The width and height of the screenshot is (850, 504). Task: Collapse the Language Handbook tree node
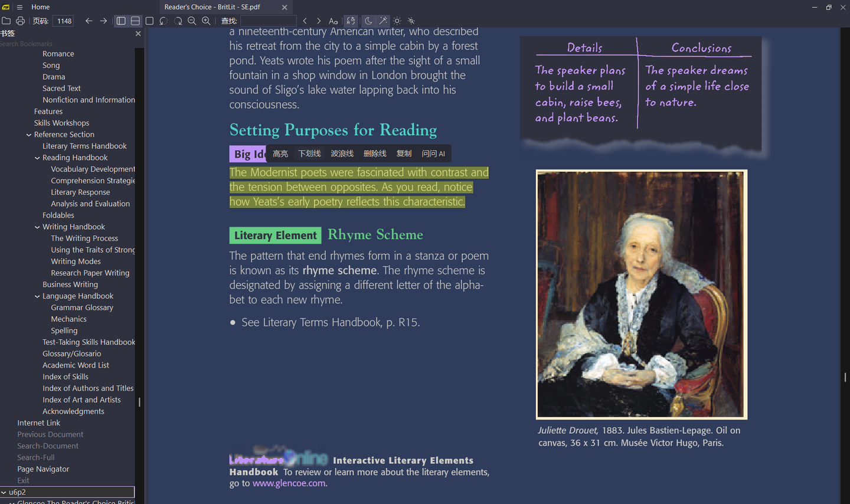coord(37,296)
